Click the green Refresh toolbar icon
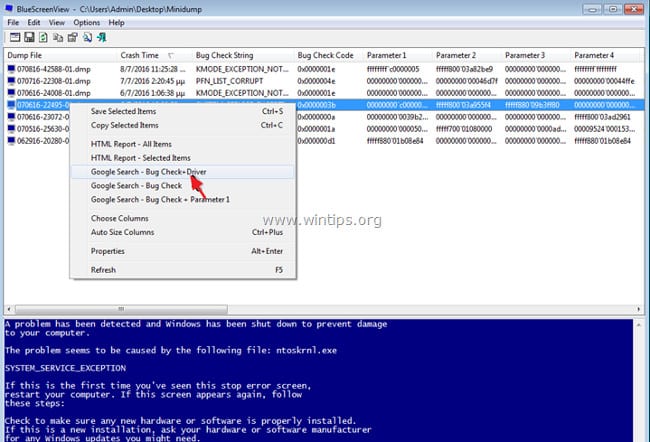The height and width of the screenshot is (442, 650). (x=43, y=37)
